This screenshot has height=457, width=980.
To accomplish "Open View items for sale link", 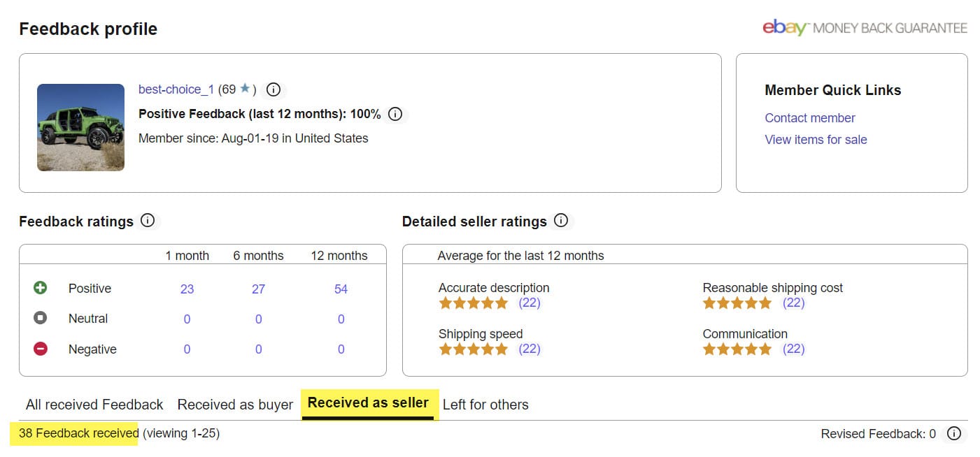I will pos(816,140).
